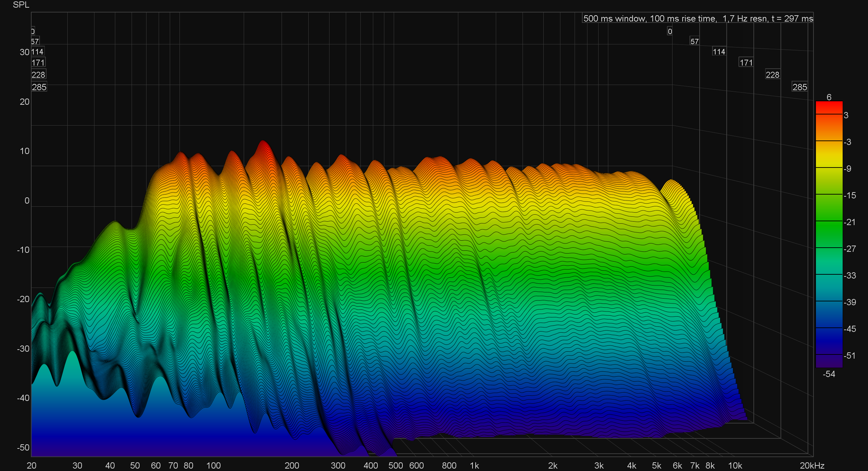
Task: Click the right-side 114 time slice label
Action: pos(719,52)
